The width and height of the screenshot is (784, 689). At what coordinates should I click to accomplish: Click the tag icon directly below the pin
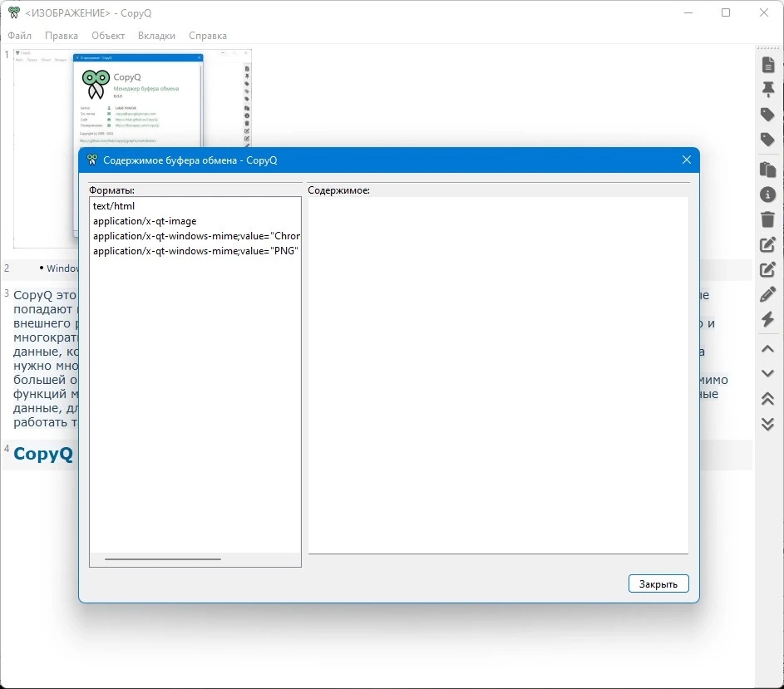tap(768, 115)
